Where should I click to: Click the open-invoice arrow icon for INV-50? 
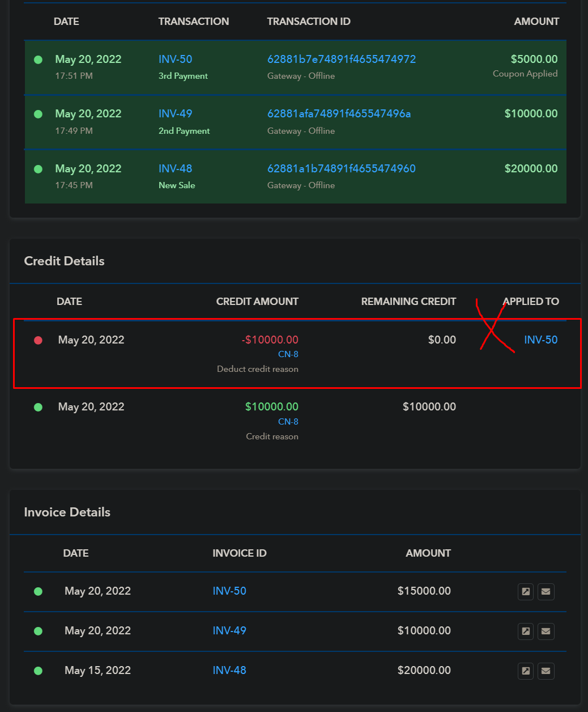526,591
